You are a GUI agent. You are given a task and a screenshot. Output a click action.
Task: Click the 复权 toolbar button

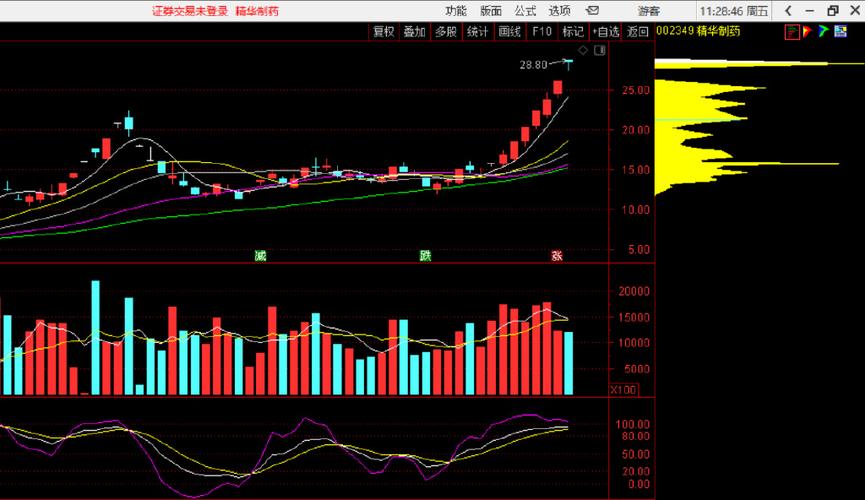pyautogui.click(x=383, y=31)
